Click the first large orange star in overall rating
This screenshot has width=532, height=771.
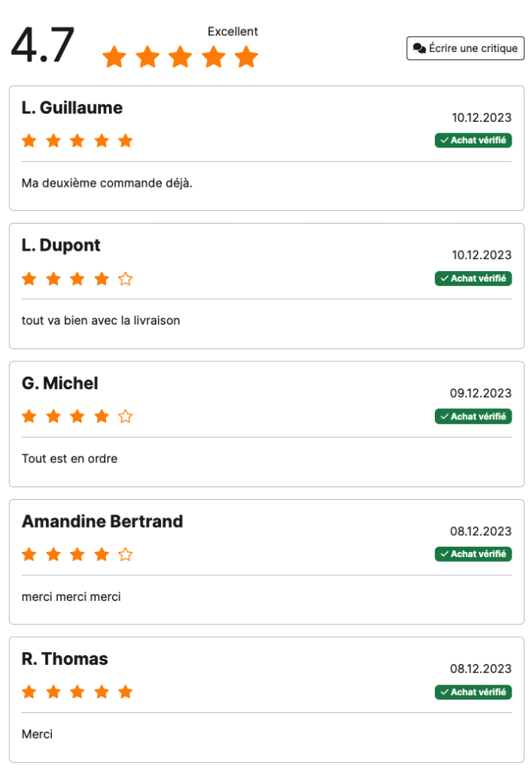click(x=114, y=57)
